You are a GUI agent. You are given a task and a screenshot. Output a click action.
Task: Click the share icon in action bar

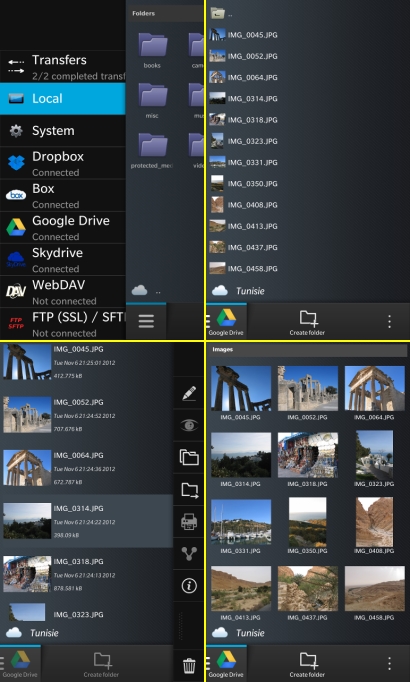coord(189,553)
